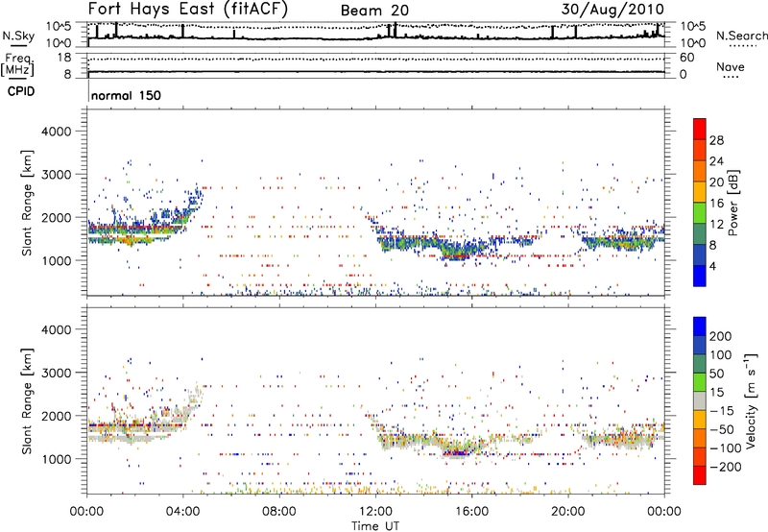The width and height of the screenshot is (768, 532).
Task: Click the 'Fort Hays East (fitACF)' title
Action: tap(188, 9)
